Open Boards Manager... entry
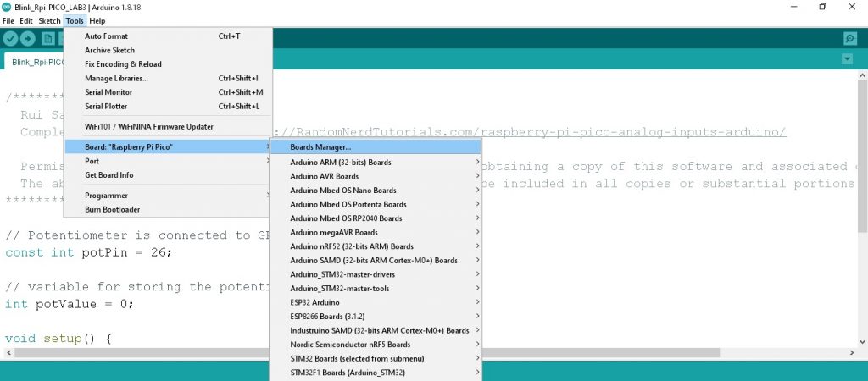Image resolution: width=868 pixels, height=381 pixels. click(x=376, y=147)
